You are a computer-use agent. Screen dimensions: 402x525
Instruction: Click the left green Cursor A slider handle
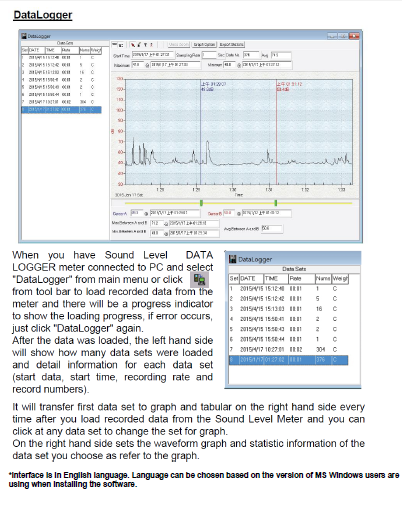201,203
